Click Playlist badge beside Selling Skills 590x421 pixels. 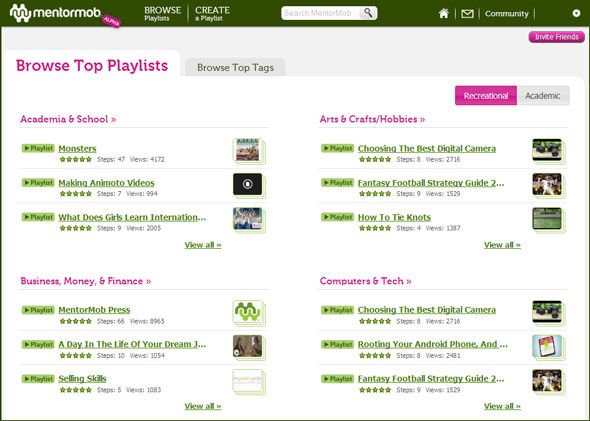[x=38, y=378]
